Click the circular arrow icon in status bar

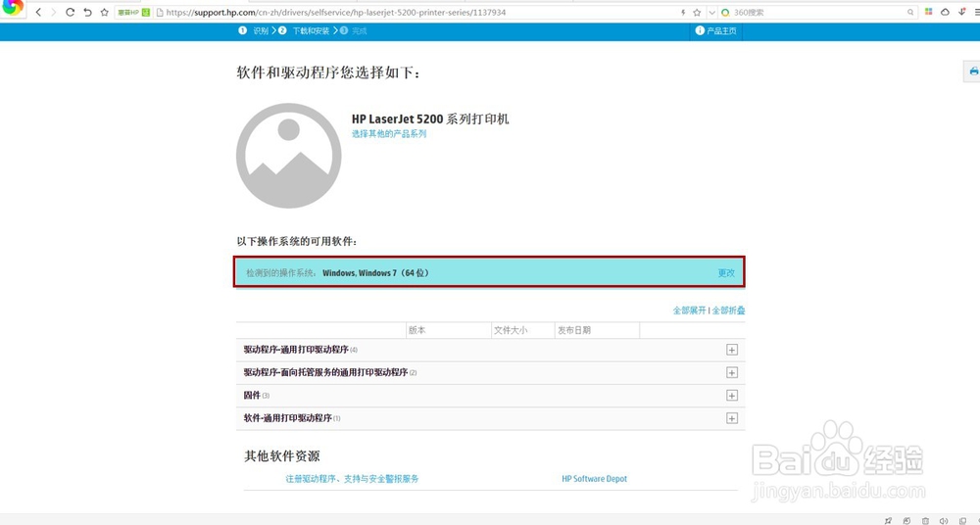(x=906, y=520)
